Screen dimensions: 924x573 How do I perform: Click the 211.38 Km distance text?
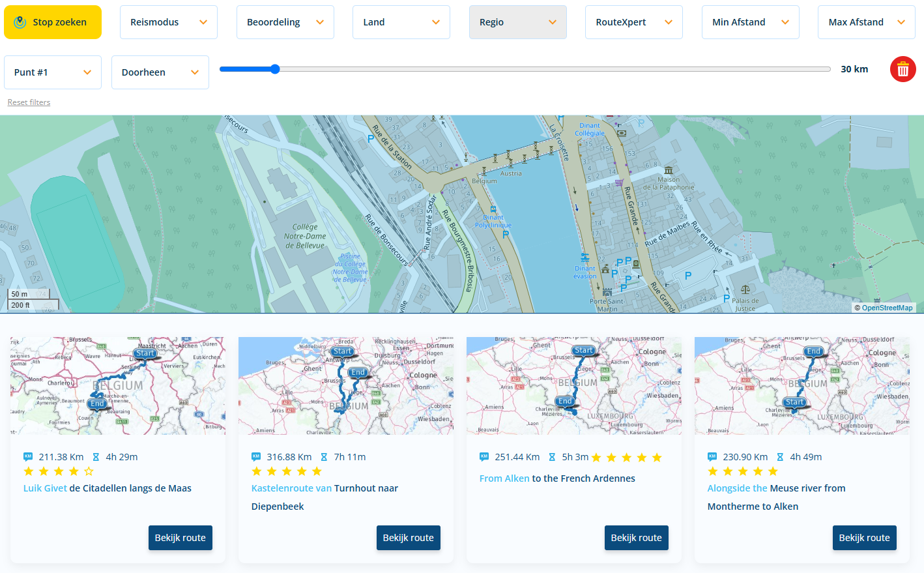click(x=61, y=457)
